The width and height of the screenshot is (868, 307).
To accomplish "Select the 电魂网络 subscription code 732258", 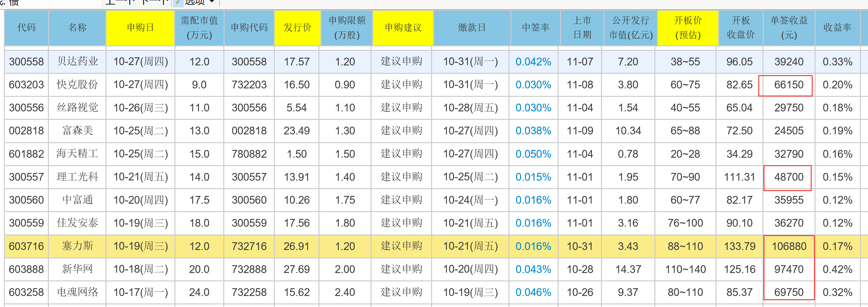I will (249, 292).
